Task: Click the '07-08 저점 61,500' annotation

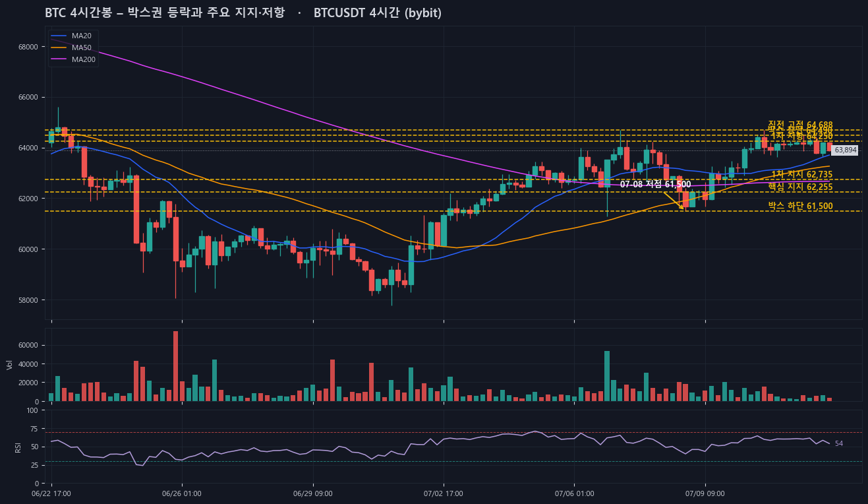Action: [x=655, y=184]
